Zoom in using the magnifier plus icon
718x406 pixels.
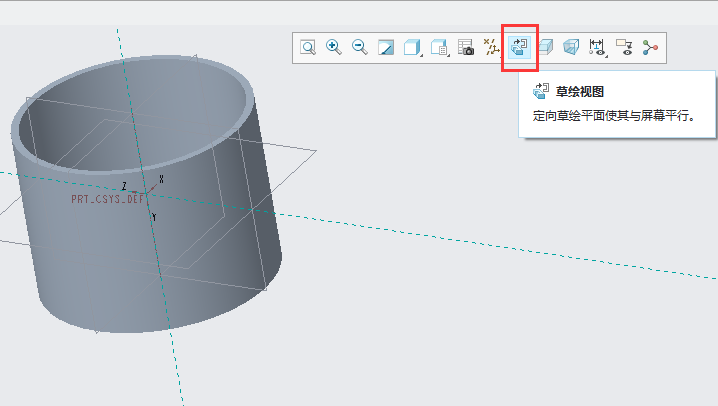(334, 47)
